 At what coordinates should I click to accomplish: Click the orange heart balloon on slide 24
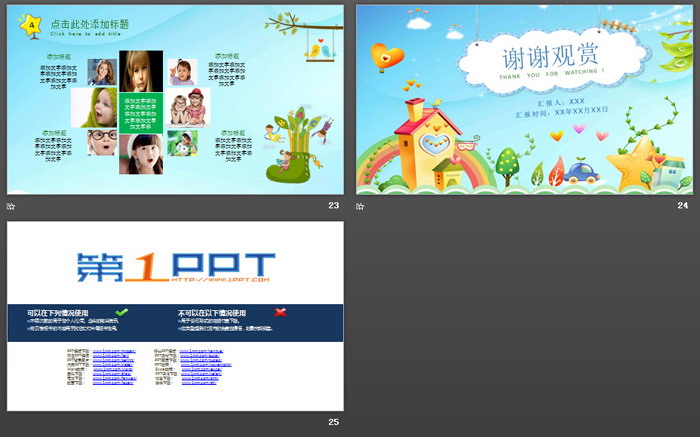[x=387, y=58]
